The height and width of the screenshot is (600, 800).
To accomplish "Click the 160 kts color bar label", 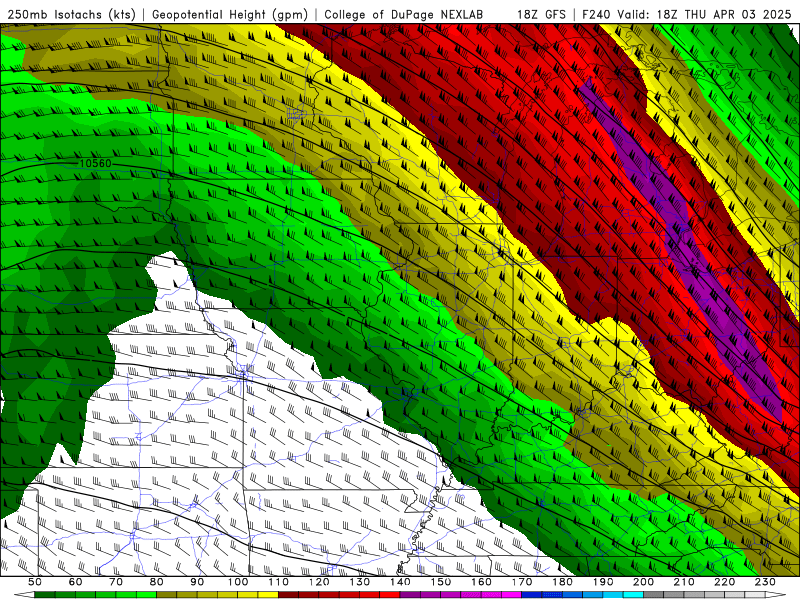I will [481, 582].
